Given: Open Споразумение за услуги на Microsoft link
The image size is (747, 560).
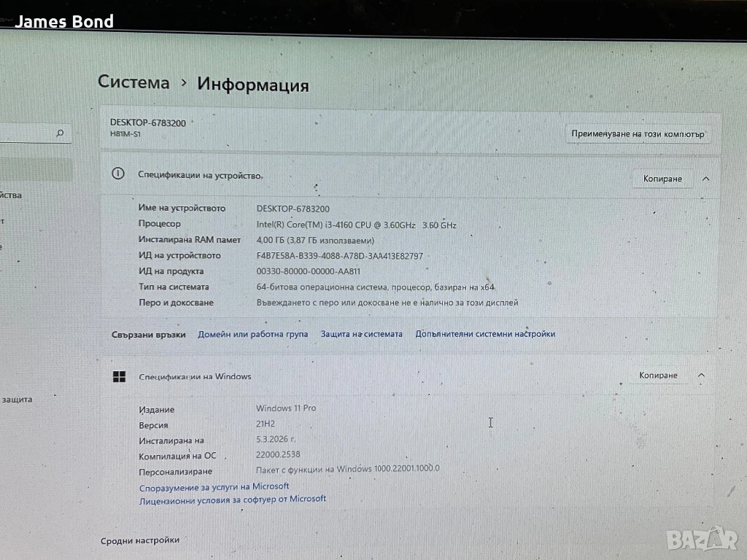Looking at the screenshot, I should pyautogui.click(x=214, y=486).
